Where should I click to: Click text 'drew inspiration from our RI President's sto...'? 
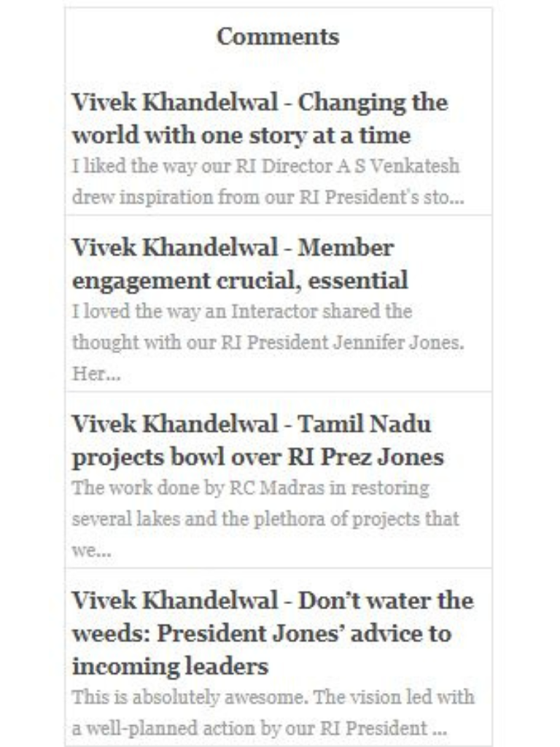pyautogui.click(x=268, y=197)
